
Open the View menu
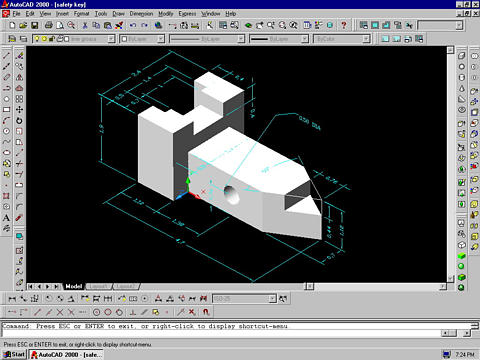click(x=45, y=14)
